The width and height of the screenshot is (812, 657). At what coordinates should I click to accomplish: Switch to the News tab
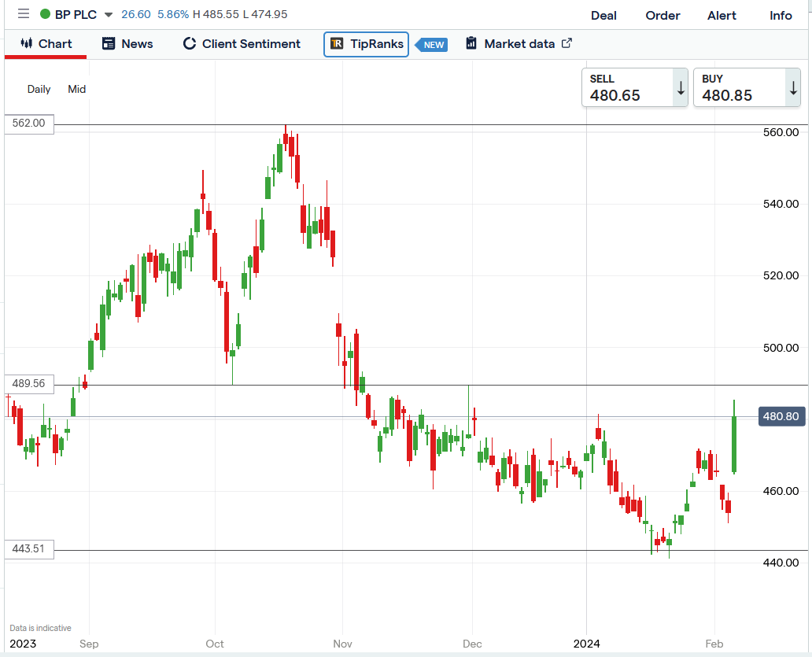127,44
